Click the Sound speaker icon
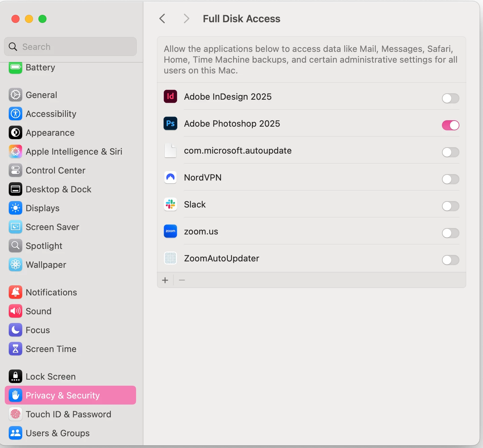This screenshot has height=448, width=483. (x=15, y=311)
